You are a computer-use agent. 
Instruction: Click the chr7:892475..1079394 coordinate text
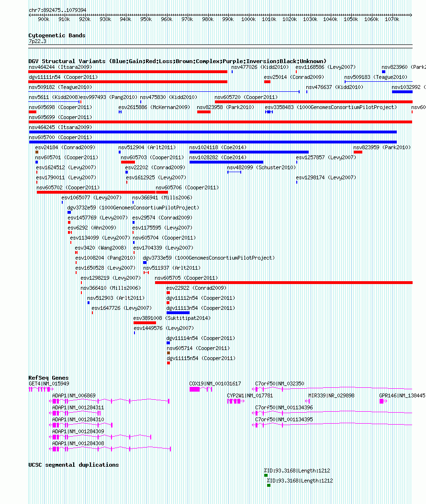(x=57, y=11)
